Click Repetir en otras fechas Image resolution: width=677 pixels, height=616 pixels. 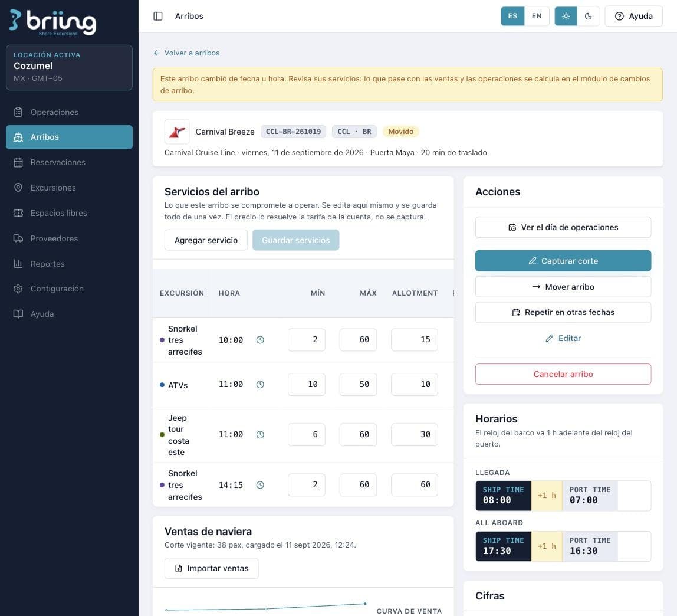[x=563, y=312]
